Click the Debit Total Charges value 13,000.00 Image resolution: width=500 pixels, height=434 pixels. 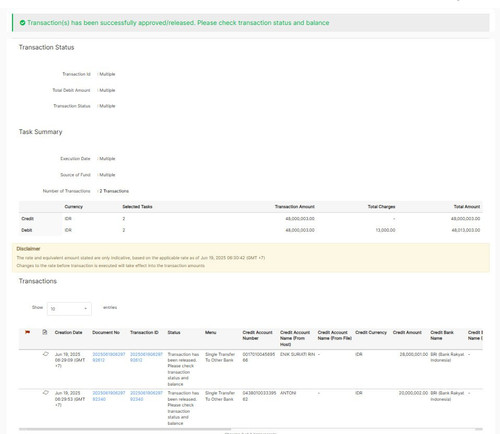385,230
